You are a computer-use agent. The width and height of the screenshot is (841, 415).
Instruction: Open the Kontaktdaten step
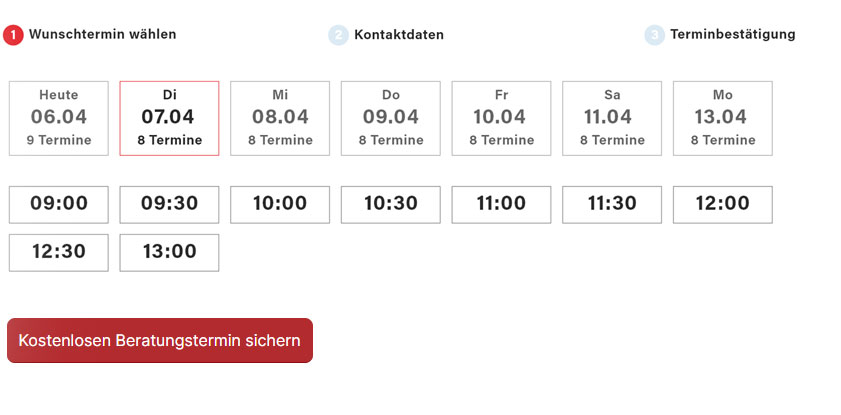point(398,35)
